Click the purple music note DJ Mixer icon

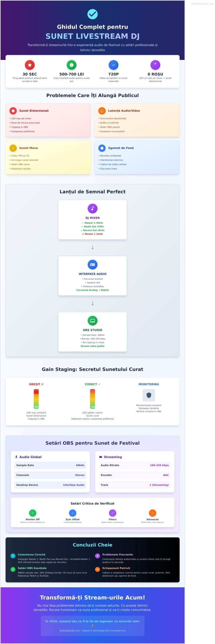[x=93, y=208]
